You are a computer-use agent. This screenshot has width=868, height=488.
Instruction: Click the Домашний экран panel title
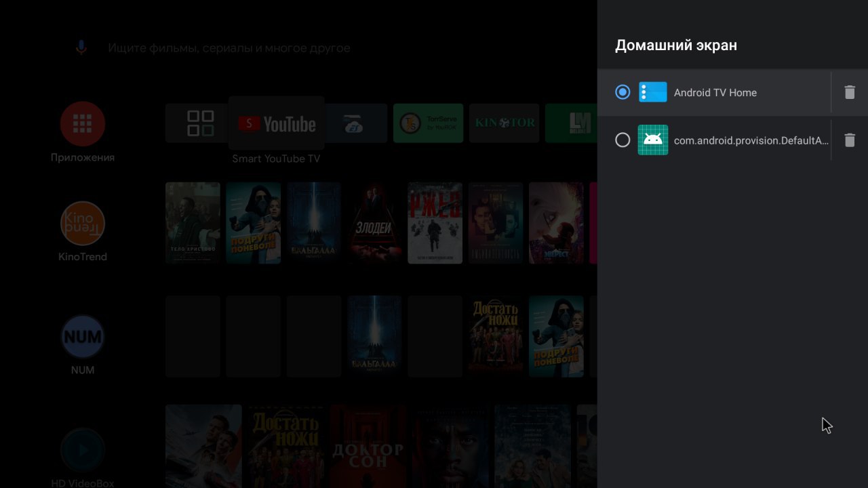tap(676, 45)
